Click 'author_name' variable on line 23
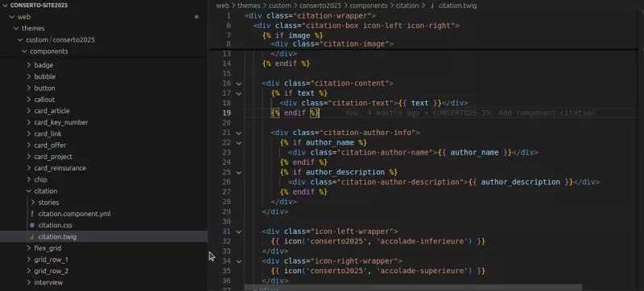Viewport: 644px width, 291px height. pyautogui.click(x=474, y=153)
